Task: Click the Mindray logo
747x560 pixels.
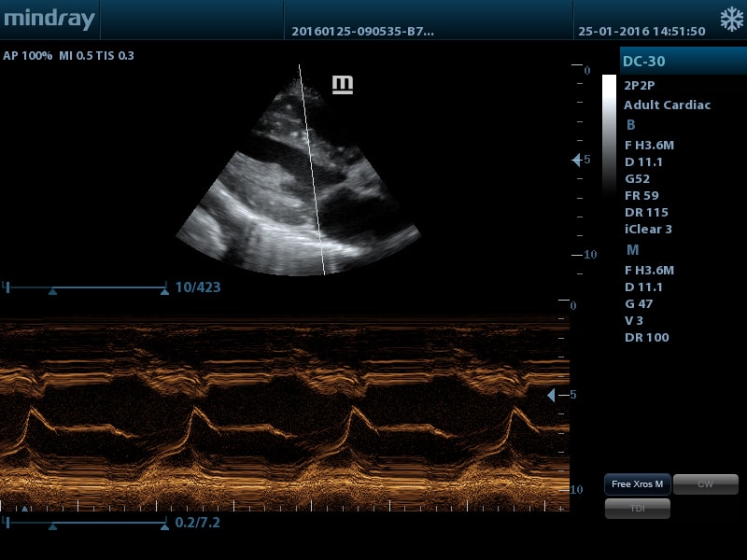Action: pos(49,20)
